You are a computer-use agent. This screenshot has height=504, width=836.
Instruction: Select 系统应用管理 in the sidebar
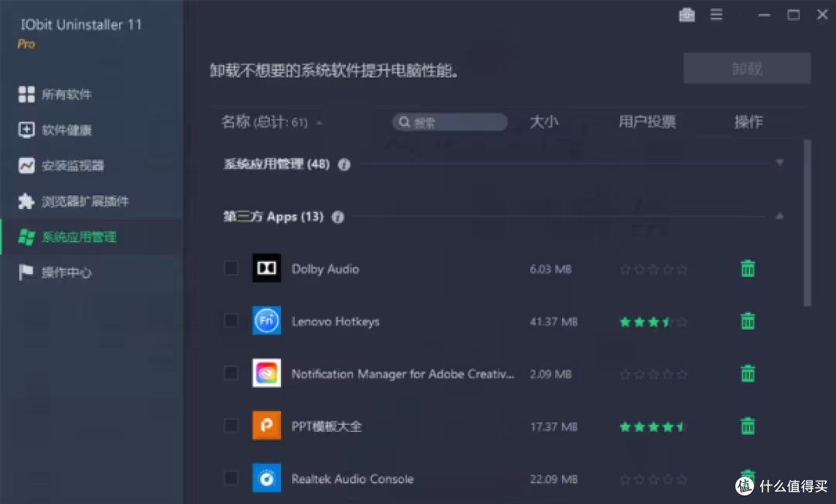91,237
